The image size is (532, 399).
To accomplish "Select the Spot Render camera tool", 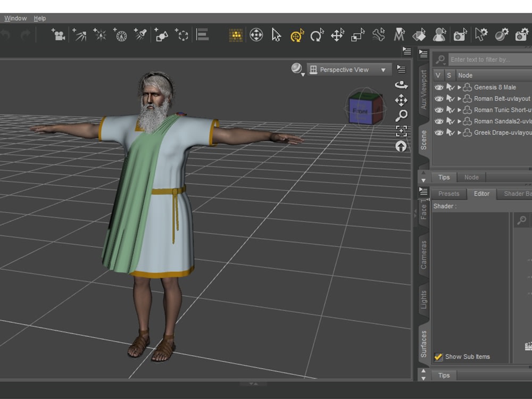I will point(460,35).
